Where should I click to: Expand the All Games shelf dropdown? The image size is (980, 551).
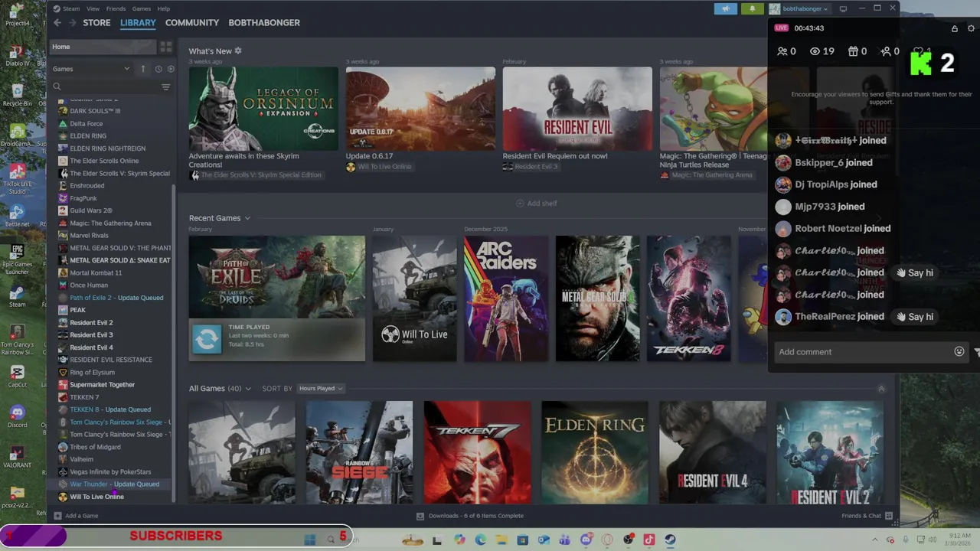248,389
